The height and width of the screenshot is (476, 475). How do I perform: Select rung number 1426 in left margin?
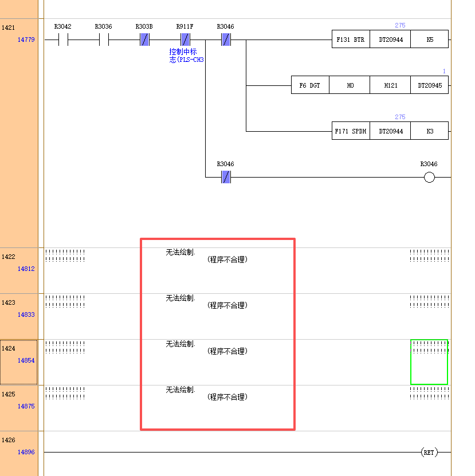click(x=9, y=440)
